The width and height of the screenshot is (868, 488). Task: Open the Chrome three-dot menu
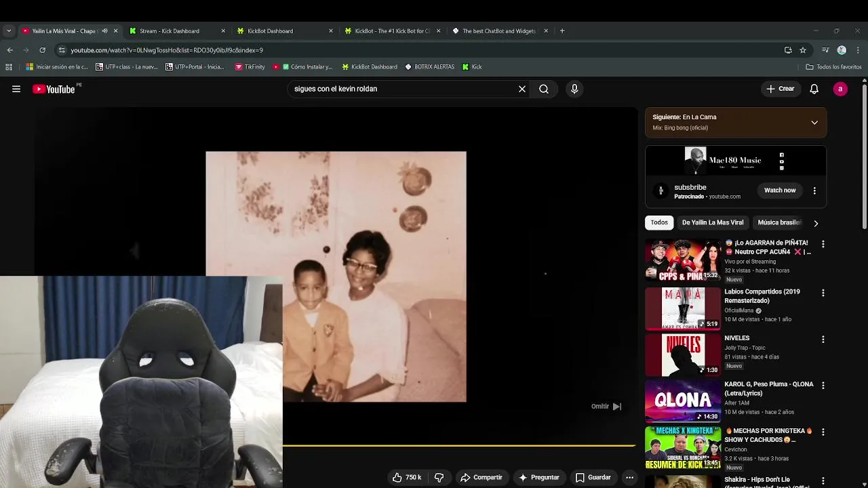click(858, 50)
